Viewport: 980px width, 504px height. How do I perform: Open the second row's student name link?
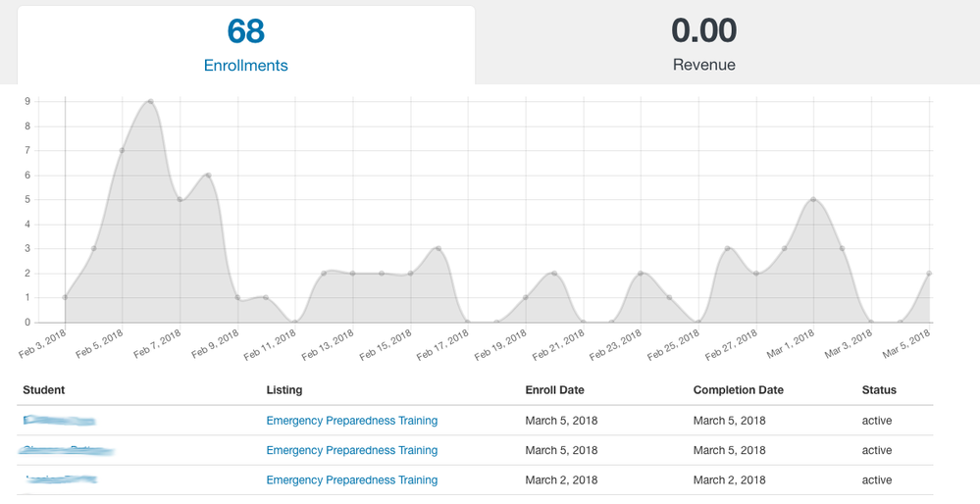66,450
